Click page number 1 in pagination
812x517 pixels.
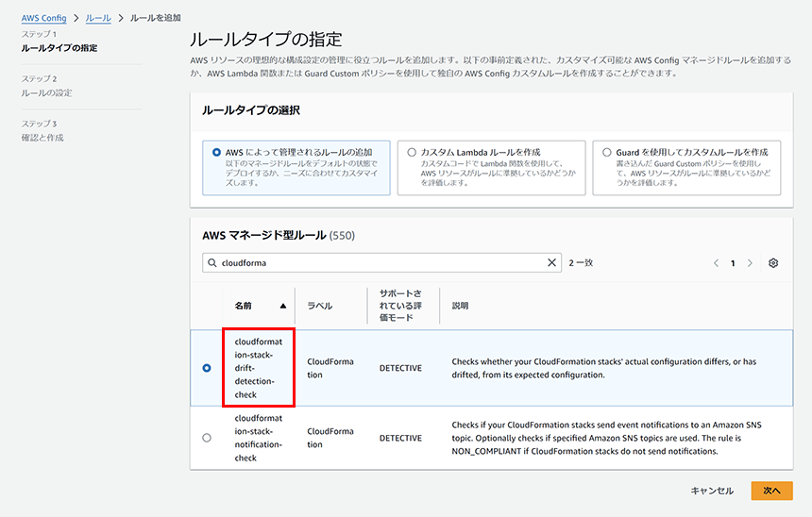coord(733,263)
